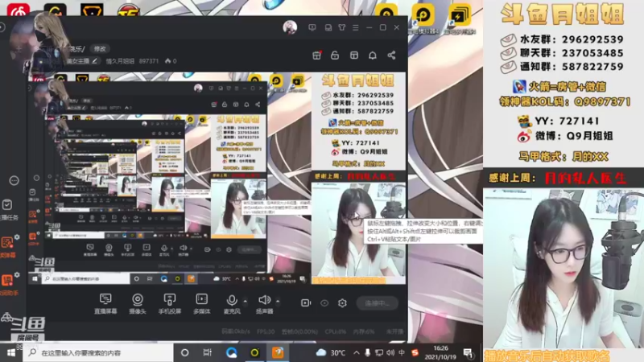This screenshot has width=644, height=362.
Task: Edit room title with pencil icon
Action: 94,61
